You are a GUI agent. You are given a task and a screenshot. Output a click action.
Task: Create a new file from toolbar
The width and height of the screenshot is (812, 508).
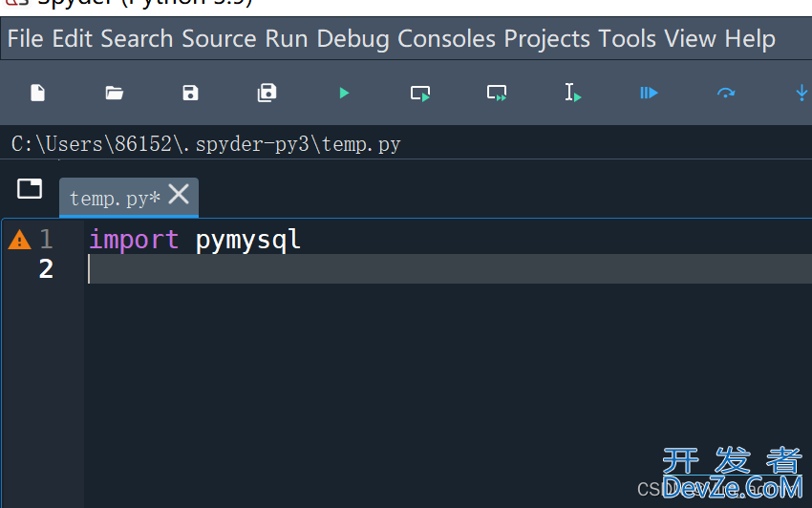[38, 94]
